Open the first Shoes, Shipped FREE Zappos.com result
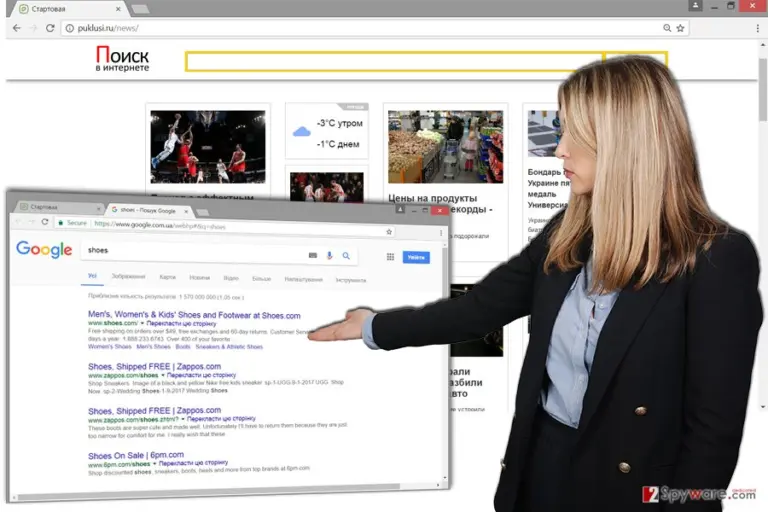The width and height of the screenshot is (768, 512). coord(154,366)
